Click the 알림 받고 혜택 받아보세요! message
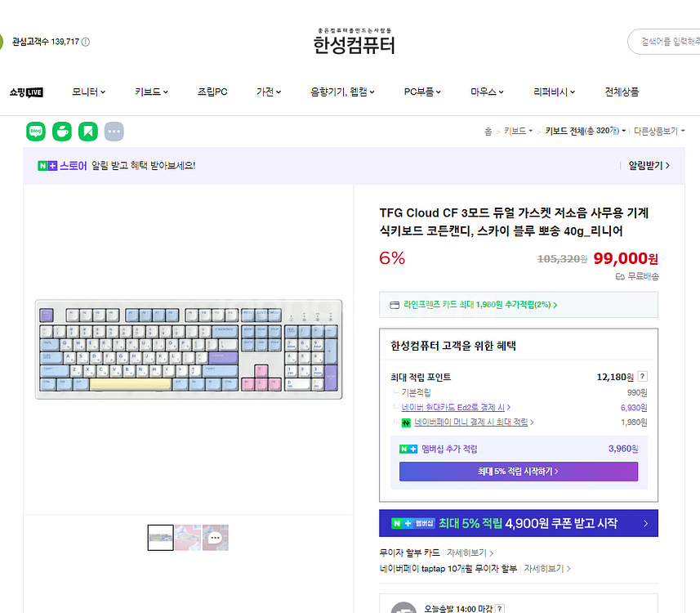700x613 pixels. 143,166
